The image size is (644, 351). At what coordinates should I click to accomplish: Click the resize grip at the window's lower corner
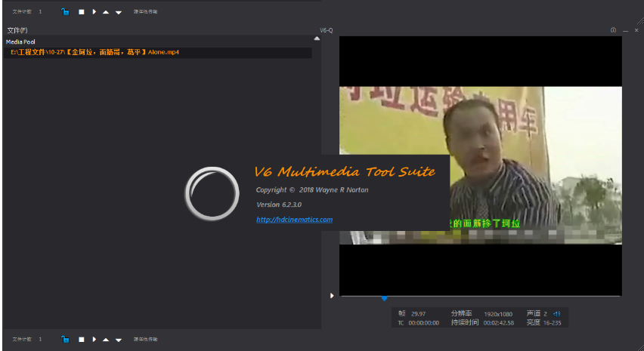[640, 347]
